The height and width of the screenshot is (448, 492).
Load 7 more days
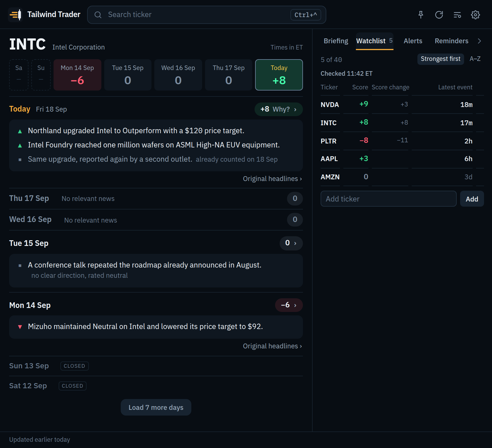pyautogui.click(x=156, y=407)
